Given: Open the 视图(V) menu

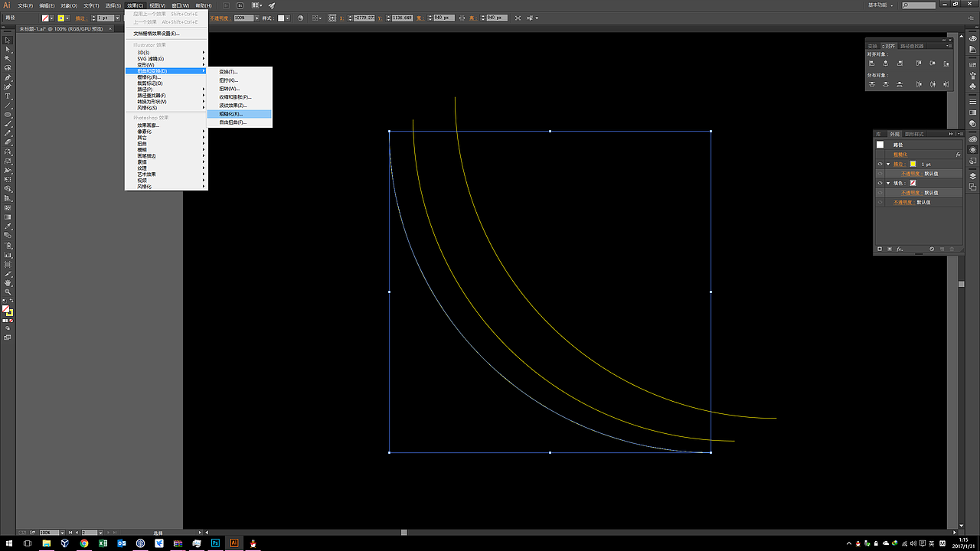Looking at the screenshot, I should pyautogui.click(x=157, y=5).
